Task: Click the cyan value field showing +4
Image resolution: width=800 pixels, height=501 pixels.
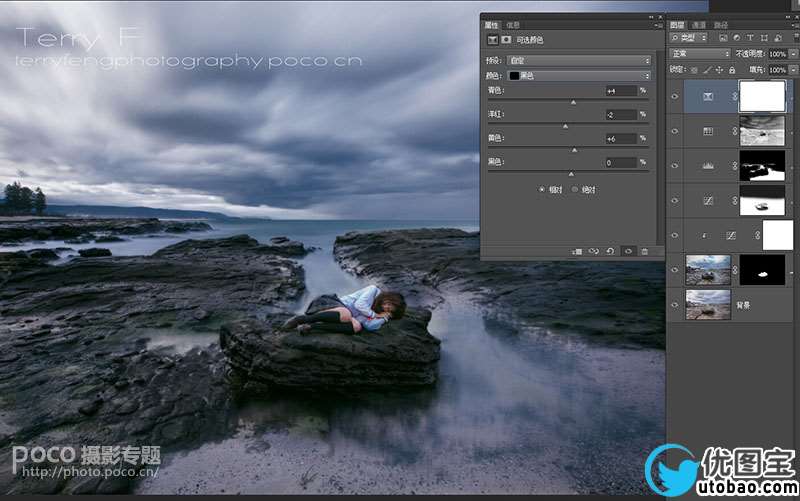Action: pyautogui.click(x=621, y=91)
